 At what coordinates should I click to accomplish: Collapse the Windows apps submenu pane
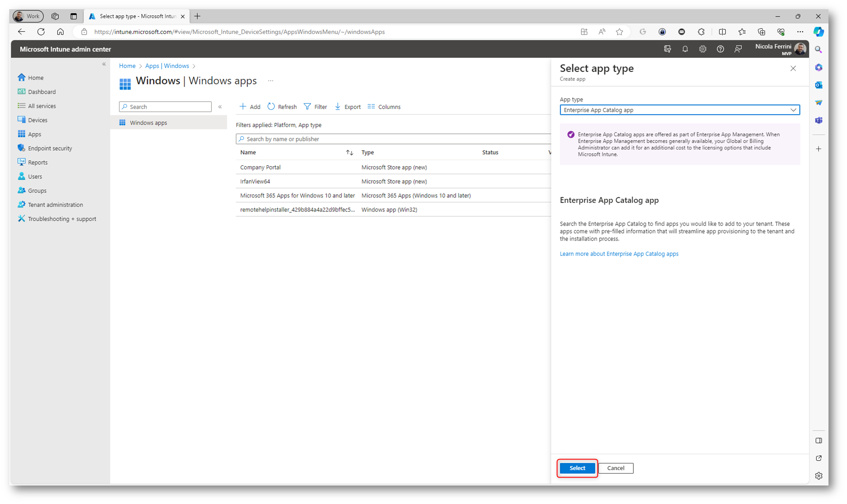(x=220, y=107)
